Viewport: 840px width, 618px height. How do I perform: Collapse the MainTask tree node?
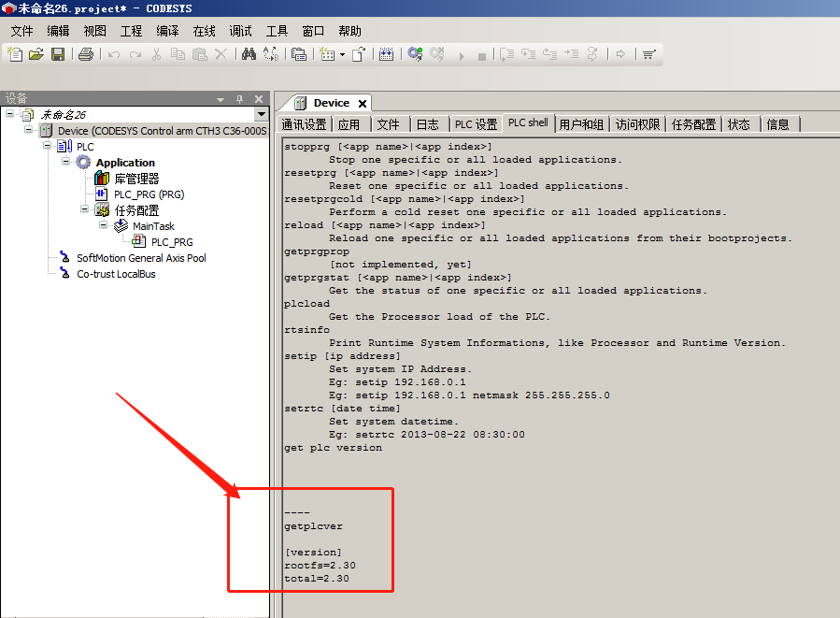pyautogui.click(x=103, y=225)
